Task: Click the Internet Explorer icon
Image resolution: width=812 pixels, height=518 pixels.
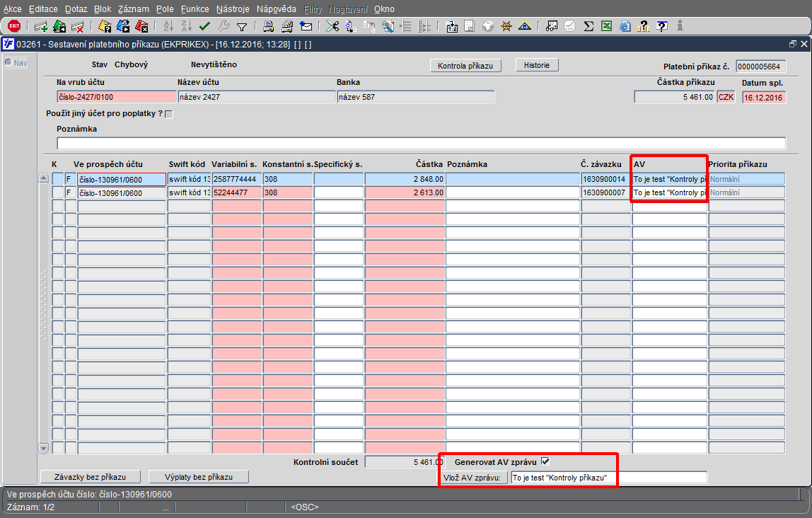Action: pyautogui.click(x=625, y=26)
